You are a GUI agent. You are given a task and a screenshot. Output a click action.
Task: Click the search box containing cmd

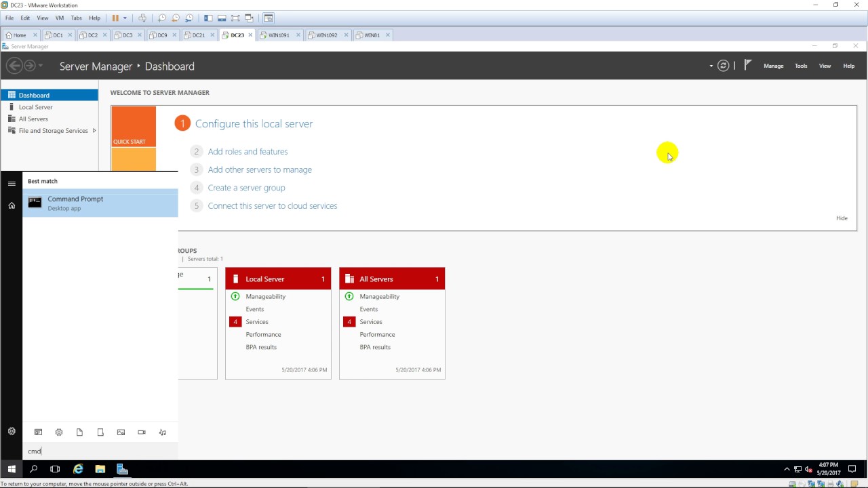(100, 451)
